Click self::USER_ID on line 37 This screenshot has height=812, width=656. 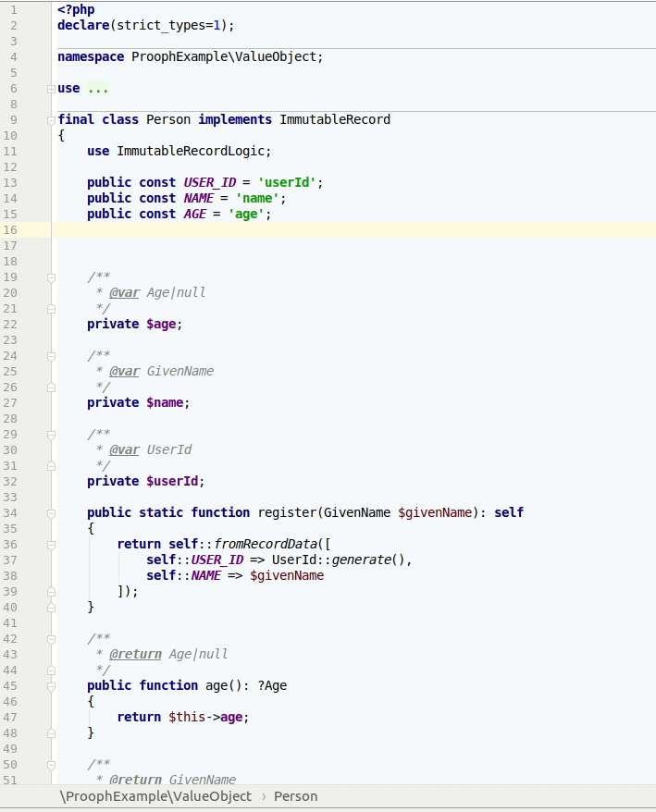click(x=194, y=560)
